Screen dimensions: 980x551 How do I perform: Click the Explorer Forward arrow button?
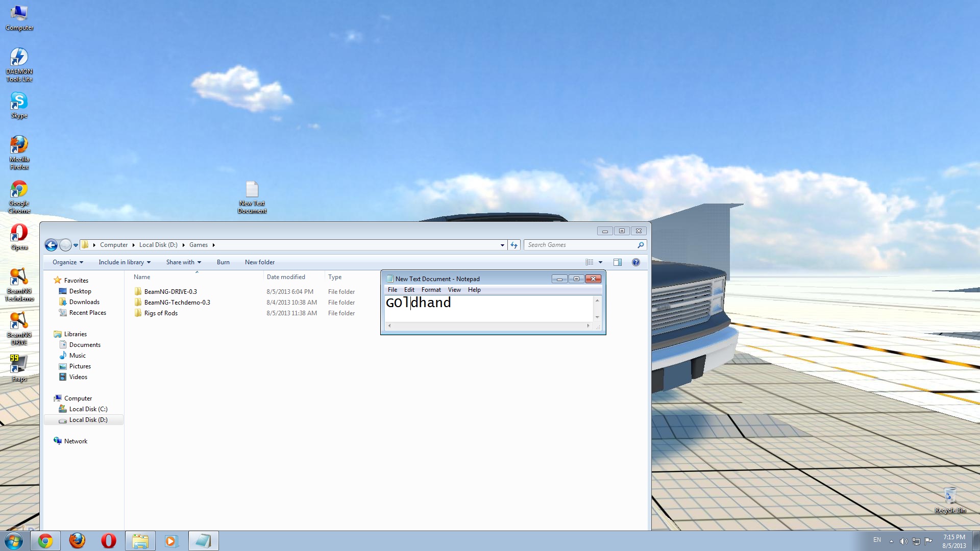(65, 245)
